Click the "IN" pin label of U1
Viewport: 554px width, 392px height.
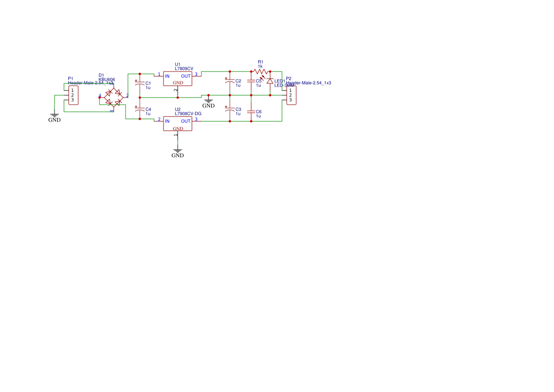coord(167,76)
